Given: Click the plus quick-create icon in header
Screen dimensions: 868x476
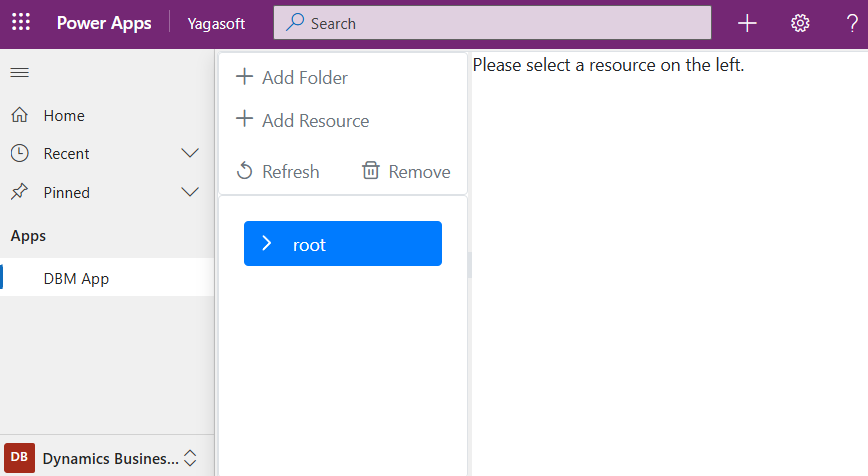Looking at the screenshot, I should [747, 23].
